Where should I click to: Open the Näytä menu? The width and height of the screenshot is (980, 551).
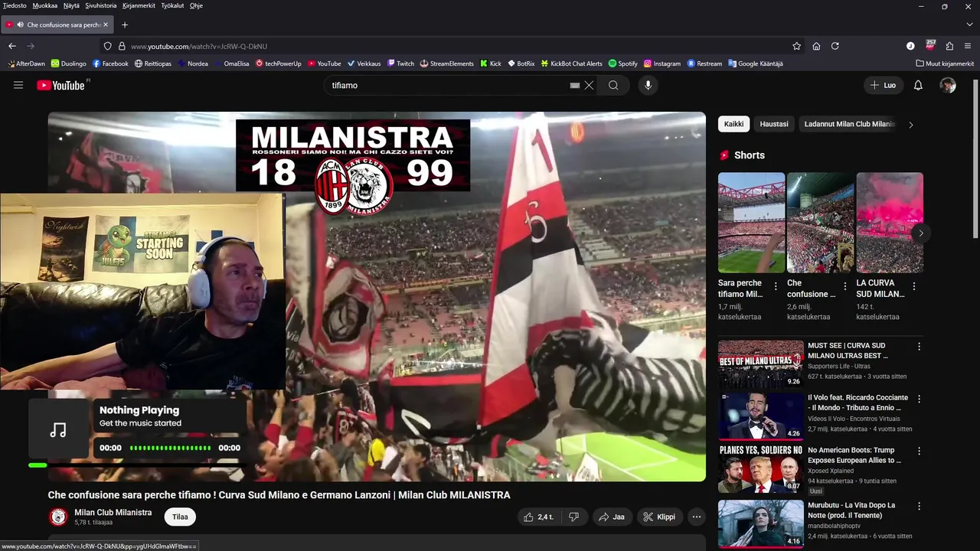(x=71, y=5)
